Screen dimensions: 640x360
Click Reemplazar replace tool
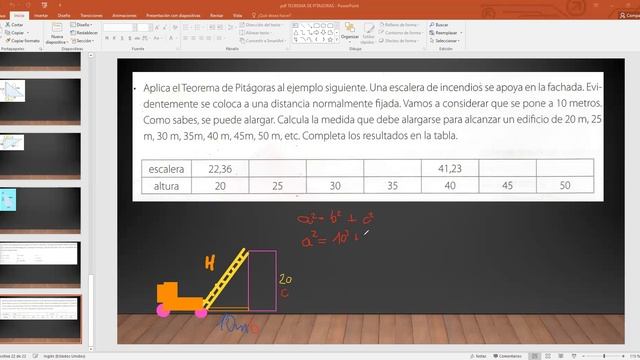click(x=445, y=33)
